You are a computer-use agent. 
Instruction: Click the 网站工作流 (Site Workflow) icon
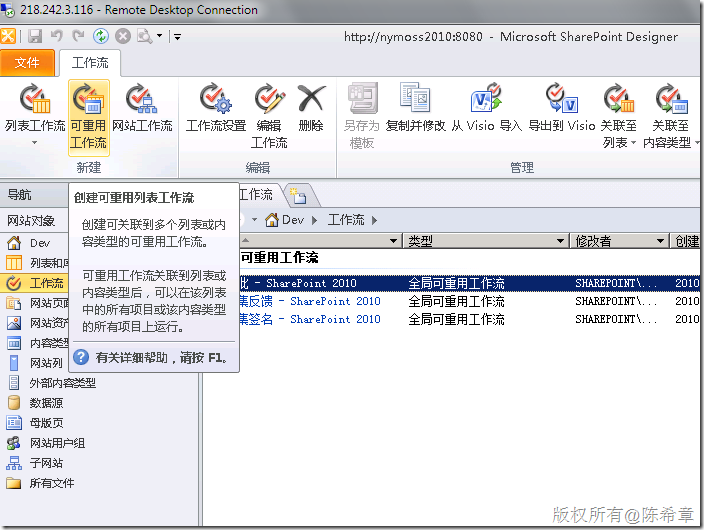tap(141, 98)
